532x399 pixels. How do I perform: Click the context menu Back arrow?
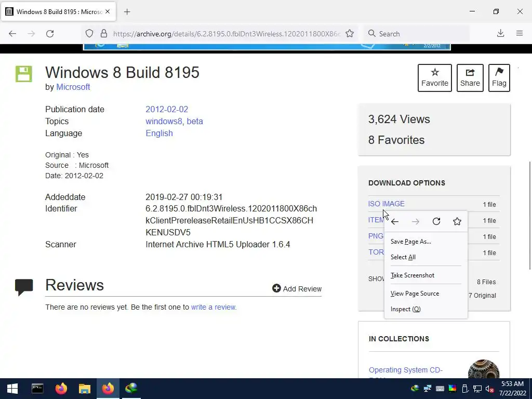point(395,221)
